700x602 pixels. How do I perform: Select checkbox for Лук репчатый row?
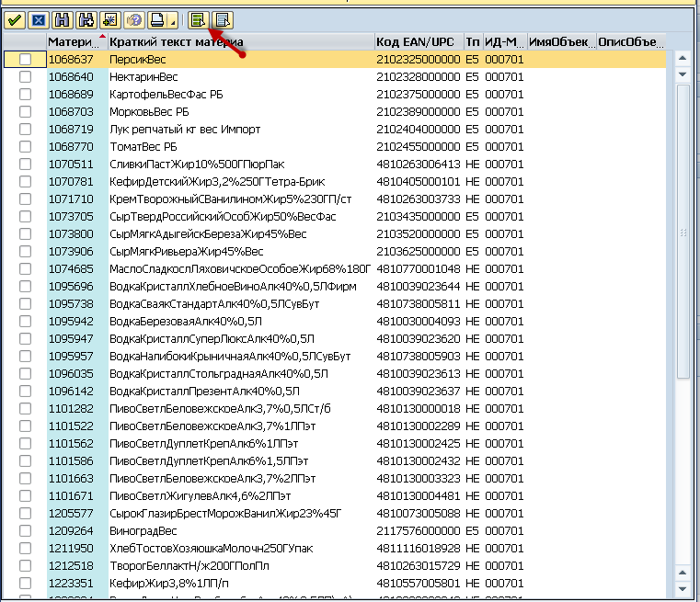point(26,129)
